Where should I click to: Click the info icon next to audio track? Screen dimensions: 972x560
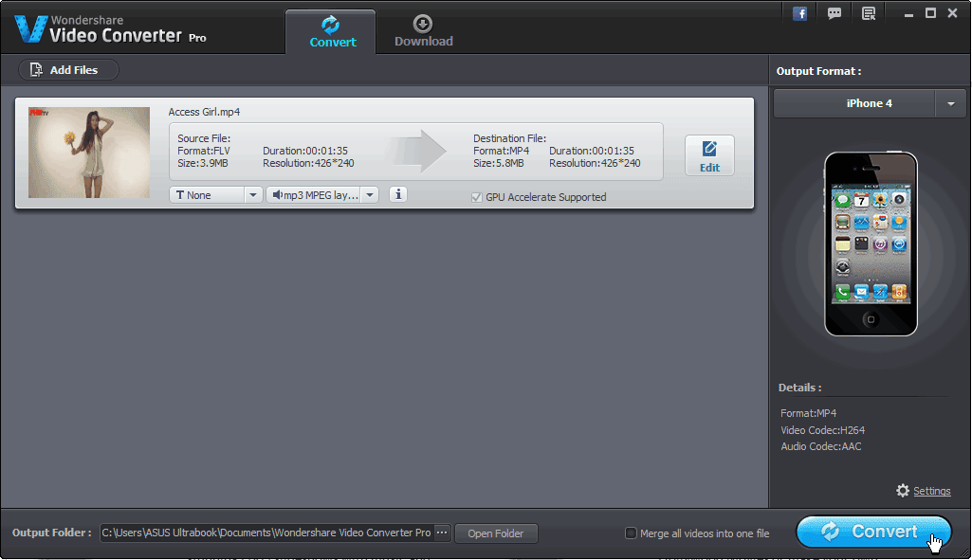pos(398,194)
